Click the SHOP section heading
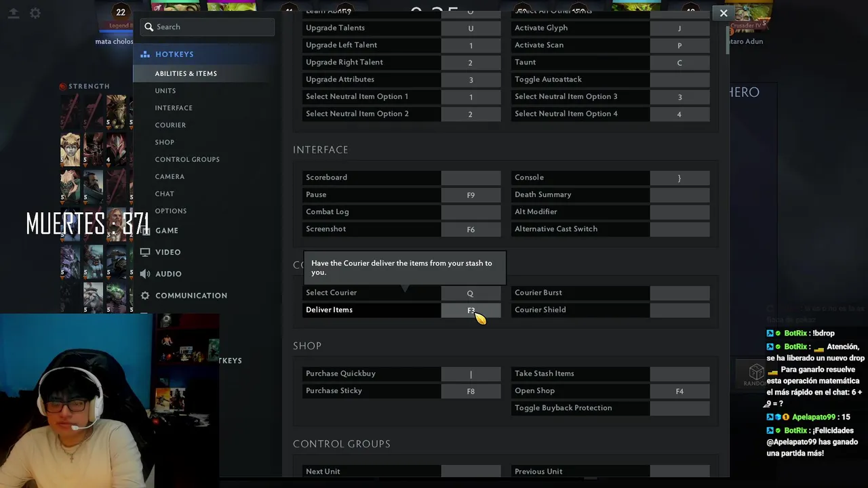 point(307,346)
